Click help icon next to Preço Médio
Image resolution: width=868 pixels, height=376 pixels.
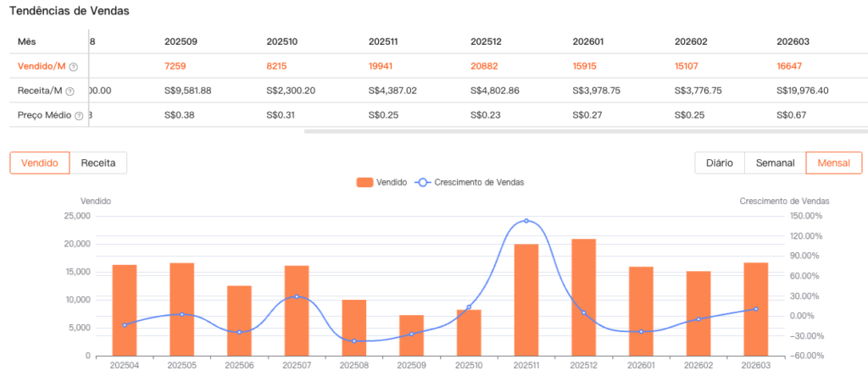pos(79,116)
